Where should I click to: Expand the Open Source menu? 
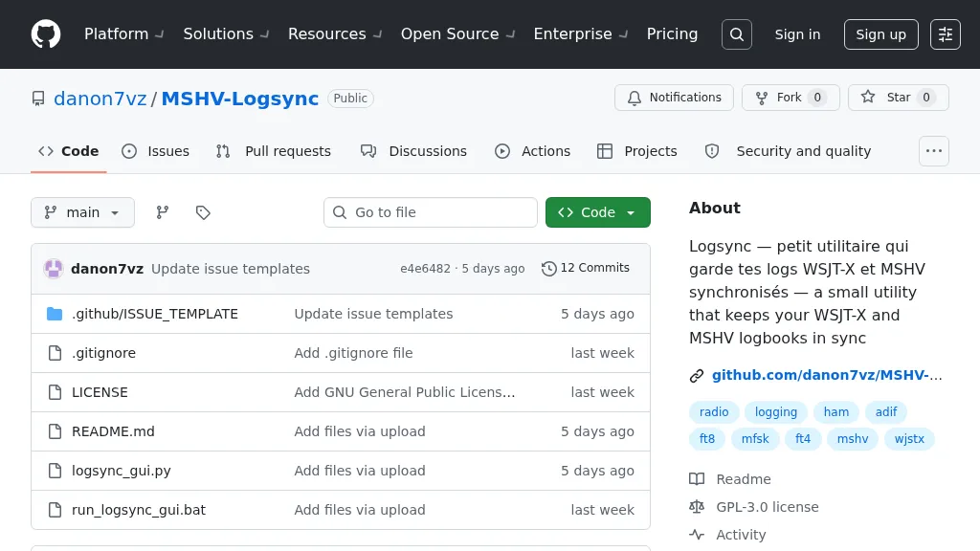coord(457,34)
